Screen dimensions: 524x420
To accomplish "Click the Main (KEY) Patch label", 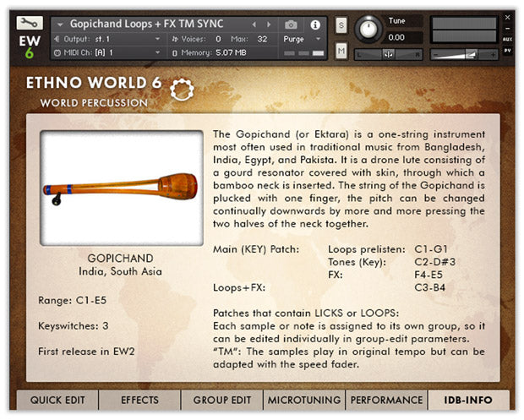I will (256, 249).
